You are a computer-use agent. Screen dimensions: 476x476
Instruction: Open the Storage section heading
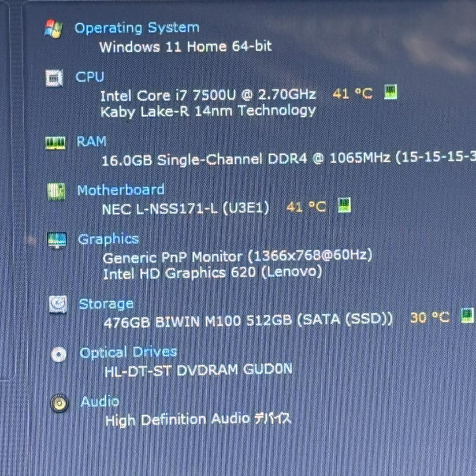[x=106, y=304]
